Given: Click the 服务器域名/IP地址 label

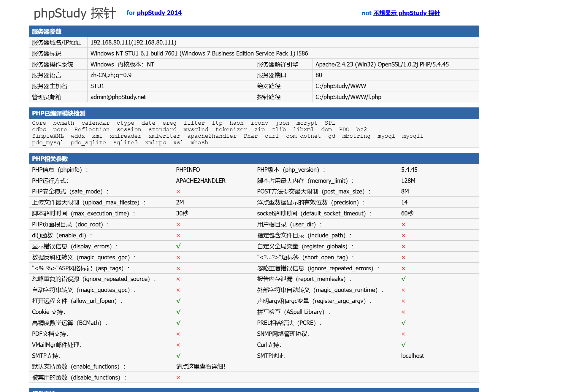Looking at the screenshot, I should click(56, 42).
